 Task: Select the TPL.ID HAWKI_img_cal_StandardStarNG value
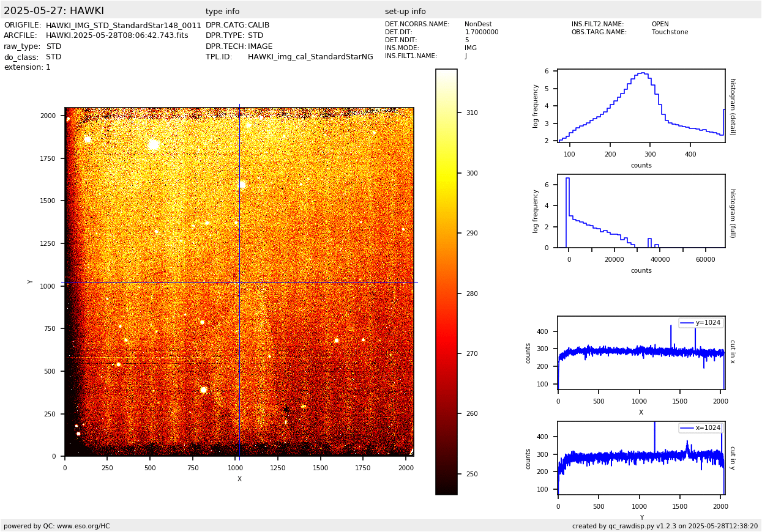310,57
